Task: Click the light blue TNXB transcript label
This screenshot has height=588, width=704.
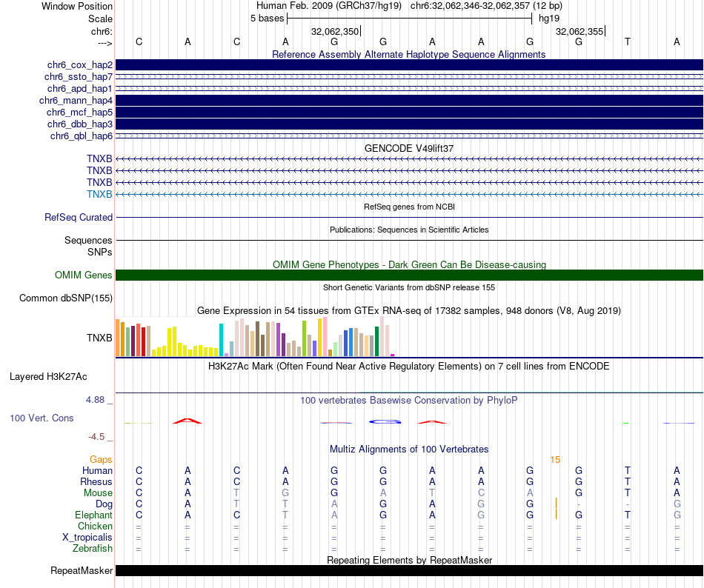Action: [99, 194]
